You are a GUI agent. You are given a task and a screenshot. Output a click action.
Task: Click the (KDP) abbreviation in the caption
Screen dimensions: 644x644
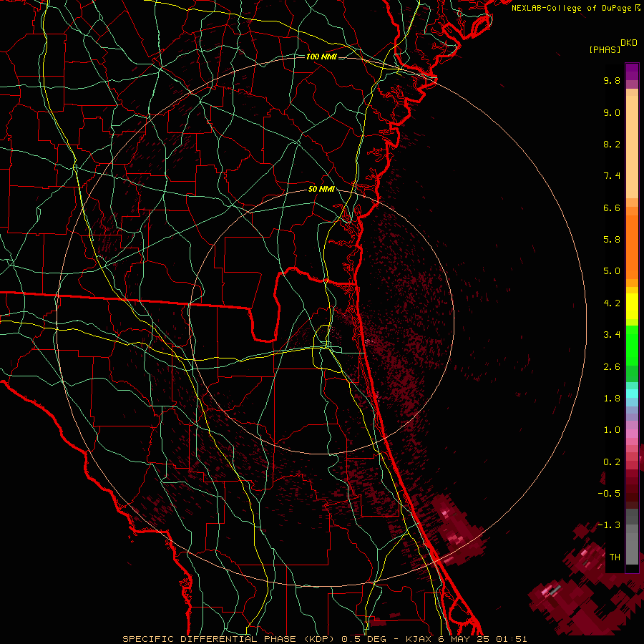tap(319, 639)
